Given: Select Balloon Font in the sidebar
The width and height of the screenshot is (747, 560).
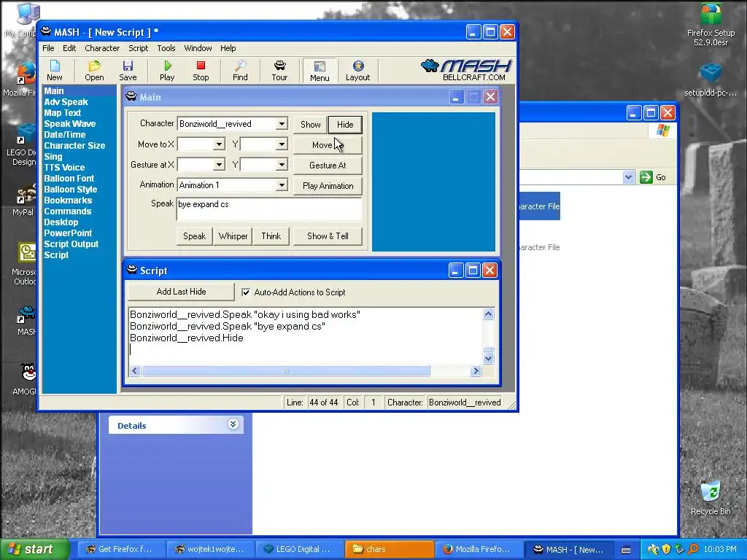Looking at the screenshot, I should 69,179.
